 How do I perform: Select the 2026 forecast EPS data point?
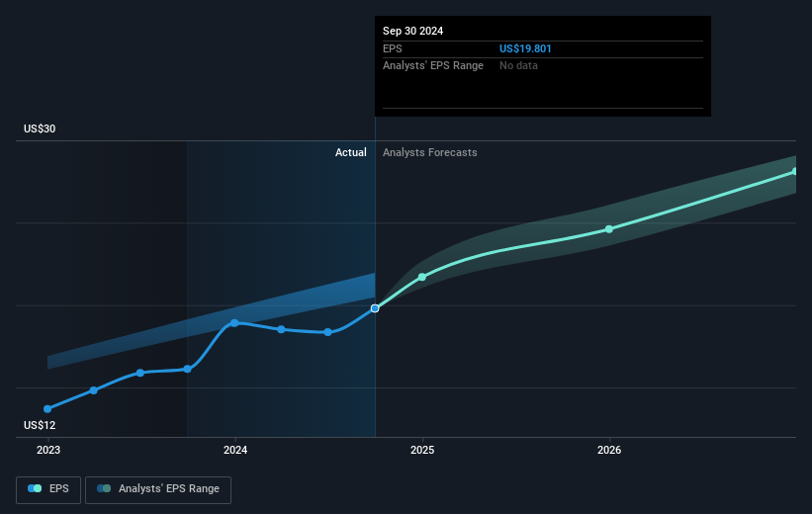tap(609, 229)
